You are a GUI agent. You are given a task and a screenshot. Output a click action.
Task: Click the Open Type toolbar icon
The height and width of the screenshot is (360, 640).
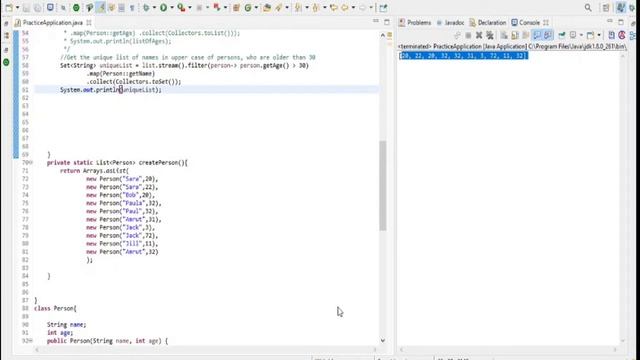pyautogui.click(x=267, y=8)
